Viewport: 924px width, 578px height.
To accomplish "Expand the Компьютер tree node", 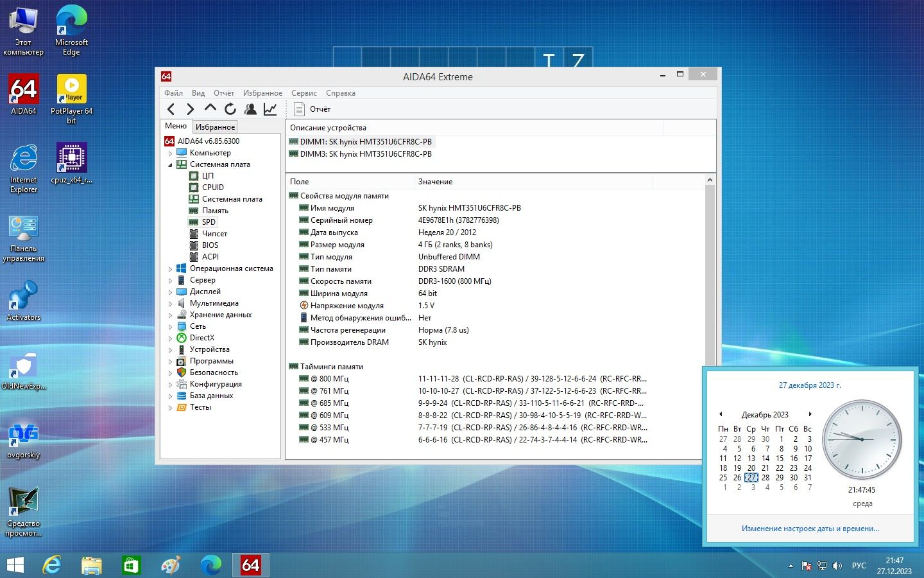I will pos(170,153).
